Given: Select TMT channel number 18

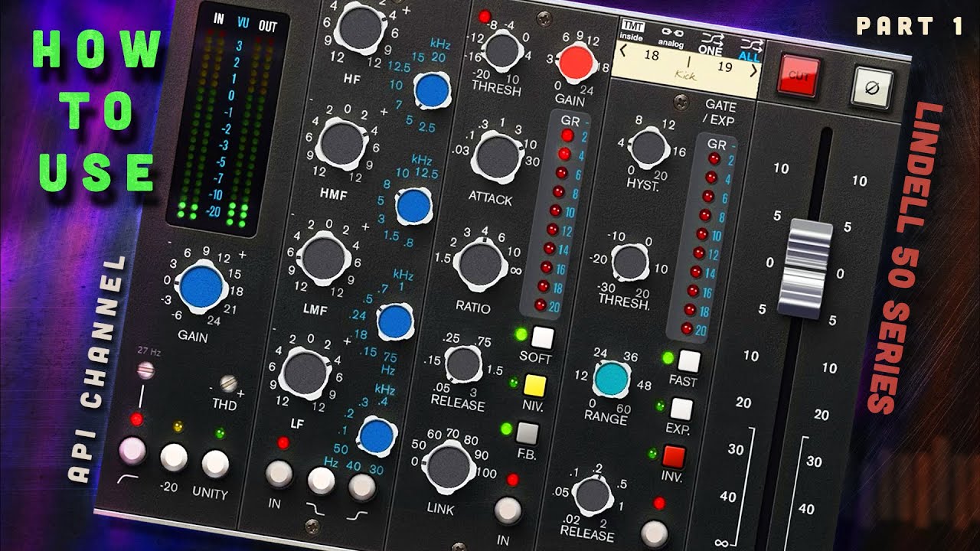Looking at the screenshot, I should pyautogui.click(x=652, y=57).
